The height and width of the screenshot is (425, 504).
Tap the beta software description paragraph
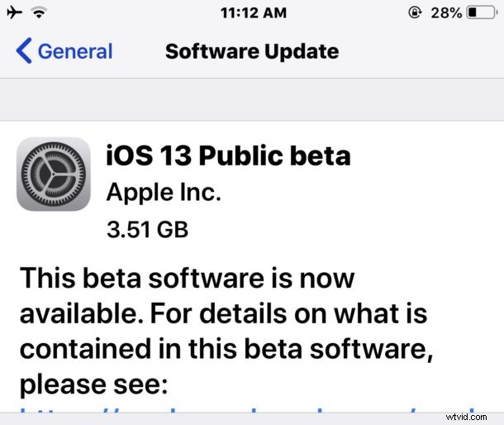[x=226, y=331]
